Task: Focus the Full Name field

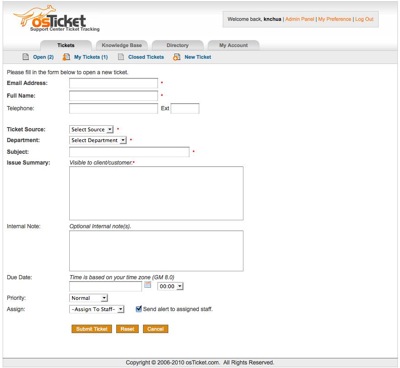Action: point(113,96)
